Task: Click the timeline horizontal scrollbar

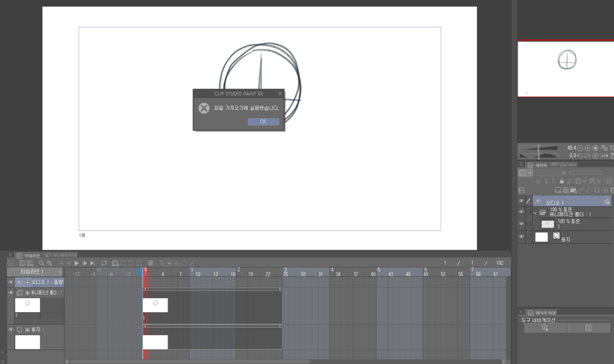Action: (x=190, y=361)
